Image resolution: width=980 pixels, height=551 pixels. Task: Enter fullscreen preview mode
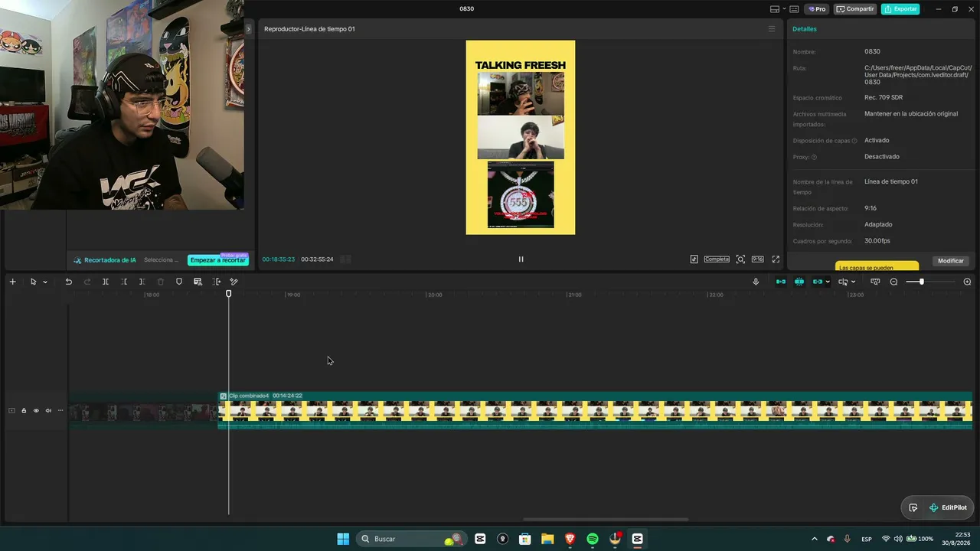pyautogui.click(x=776, y=259)
